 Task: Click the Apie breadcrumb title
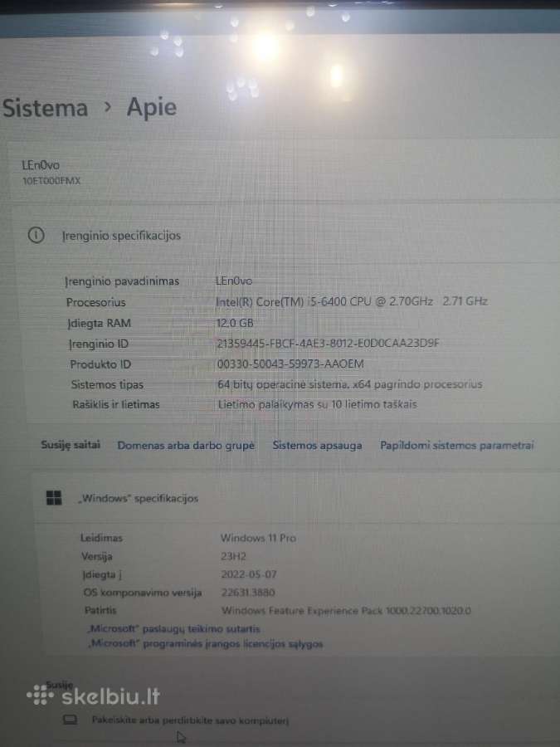tap(152, 108)
